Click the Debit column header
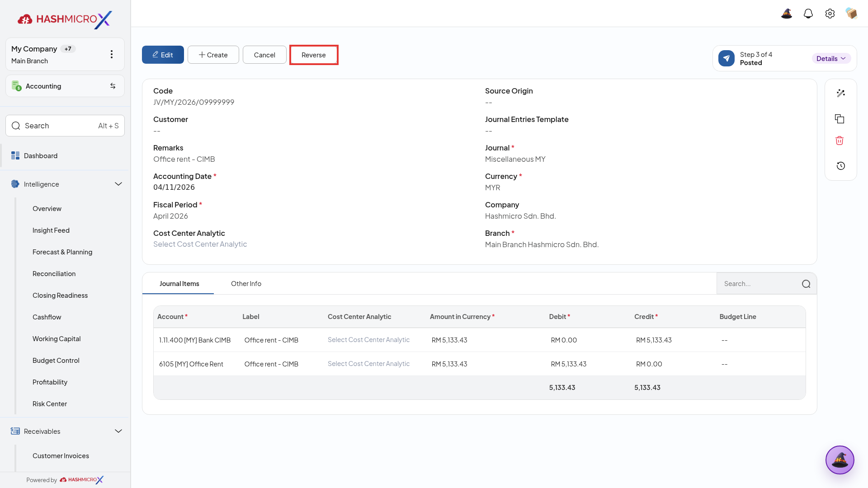Image resolution: width=868 pixels, height=488 pixels. [560, 317]
